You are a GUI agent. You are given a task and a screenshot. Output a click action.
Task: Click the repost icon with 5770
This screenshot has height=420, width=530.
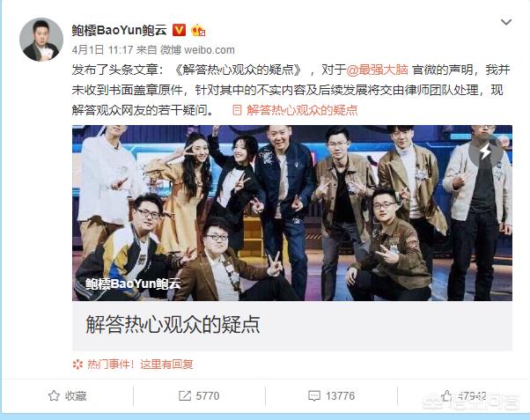[185, 396]
